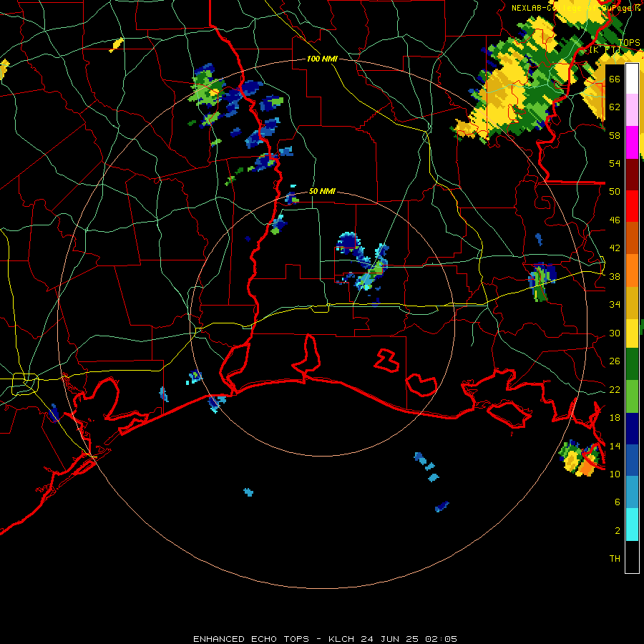Click the '100 NMI' range ring label
Screen dimensions: 644x644
pyautogui.click(x=322, y=59)
